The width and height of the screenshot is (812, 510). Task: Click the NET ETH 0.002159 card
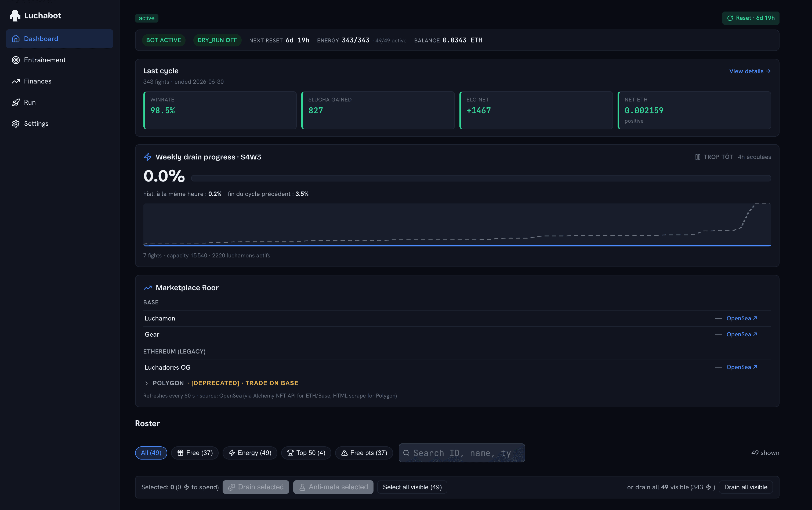pyautogui.click(x=694, y=110)
